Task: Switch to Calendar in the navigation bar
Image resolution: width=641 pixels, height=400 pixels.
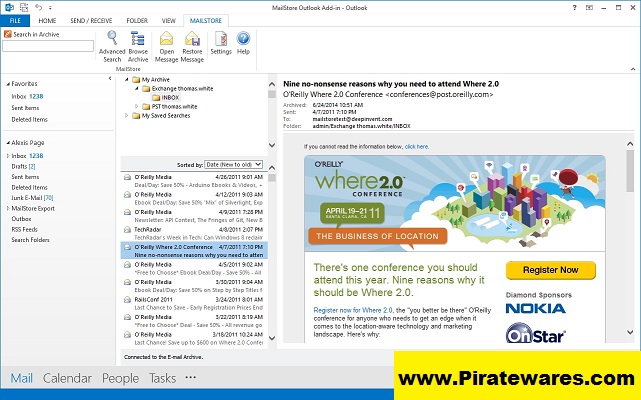Action: pyautogui.click(x=67, y=378)
